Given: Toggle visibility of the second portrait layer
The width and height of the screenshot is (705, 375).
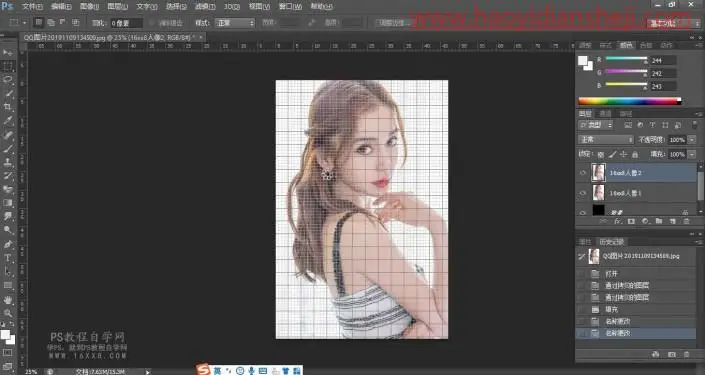Looking at the screenshot, I should (583, 193).
